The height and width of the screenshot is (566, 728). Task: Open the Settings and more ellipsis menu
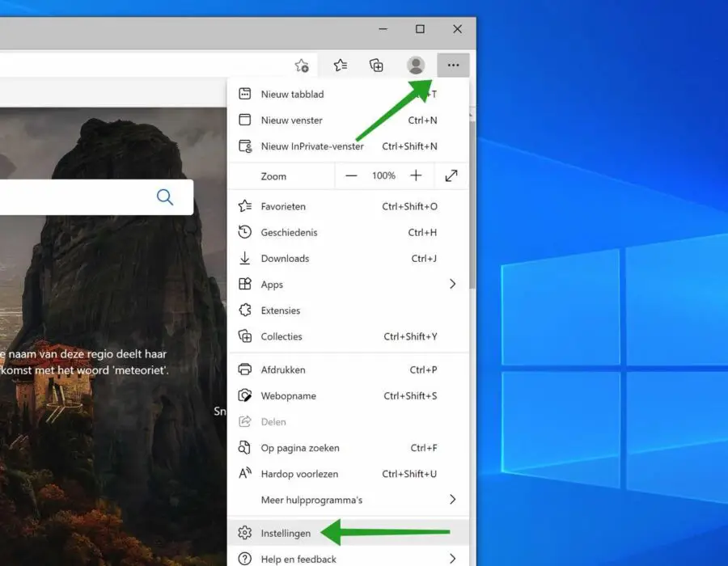453,65
